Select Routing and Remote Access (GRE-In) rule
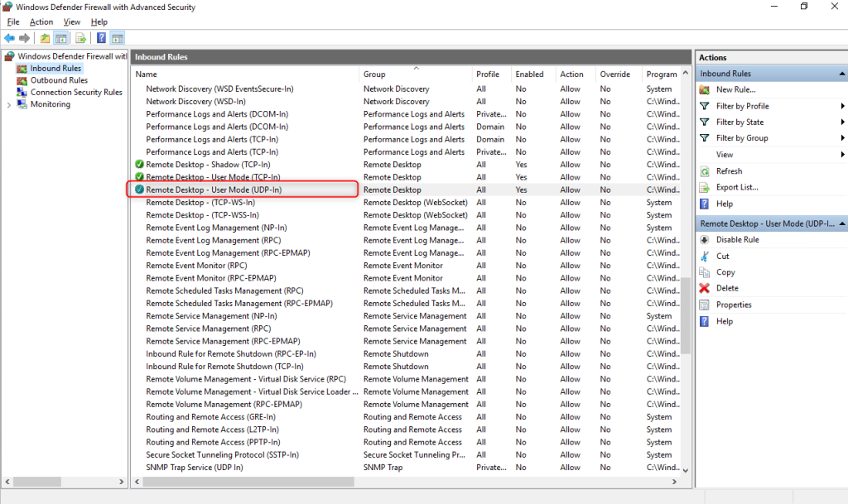Viewport: 848px width, 504px height. coord(210,417)
